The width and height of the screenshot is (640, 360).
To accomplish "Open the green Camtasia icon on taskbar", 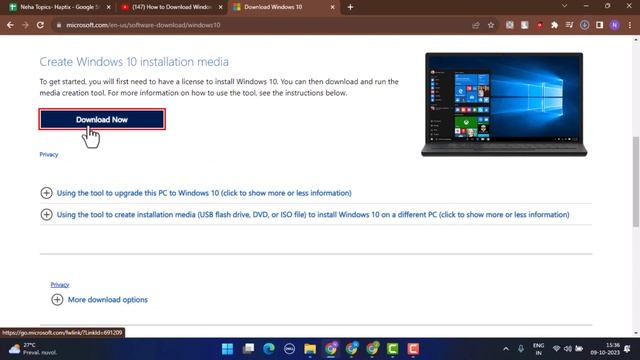I will pyautogui.click(x=393, y=349).
